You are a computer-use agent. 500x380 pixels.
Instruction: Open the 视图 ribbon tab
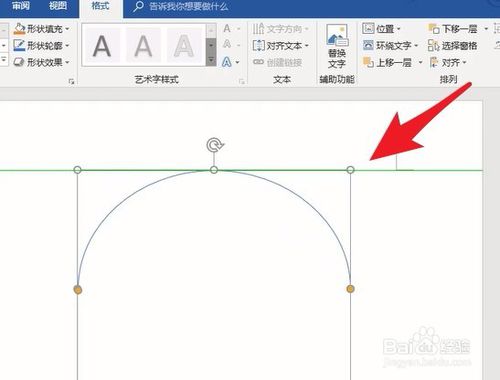click(58, 6)
